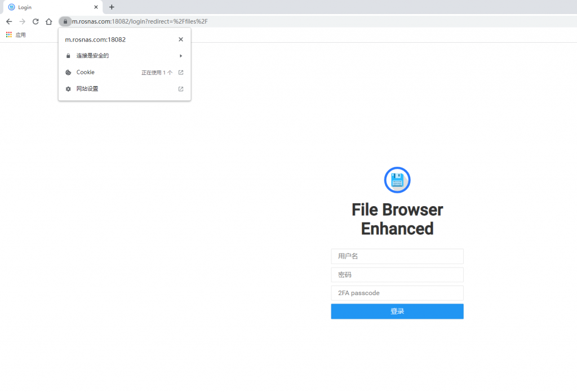
Task: Click the cookie icon in the popup
Action: click(x=68, y=73)
